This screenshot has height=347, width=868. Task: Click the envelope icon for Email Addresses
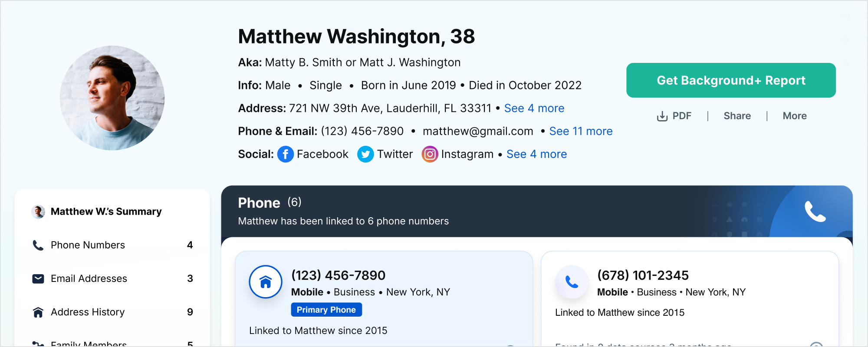click(38, 278)
